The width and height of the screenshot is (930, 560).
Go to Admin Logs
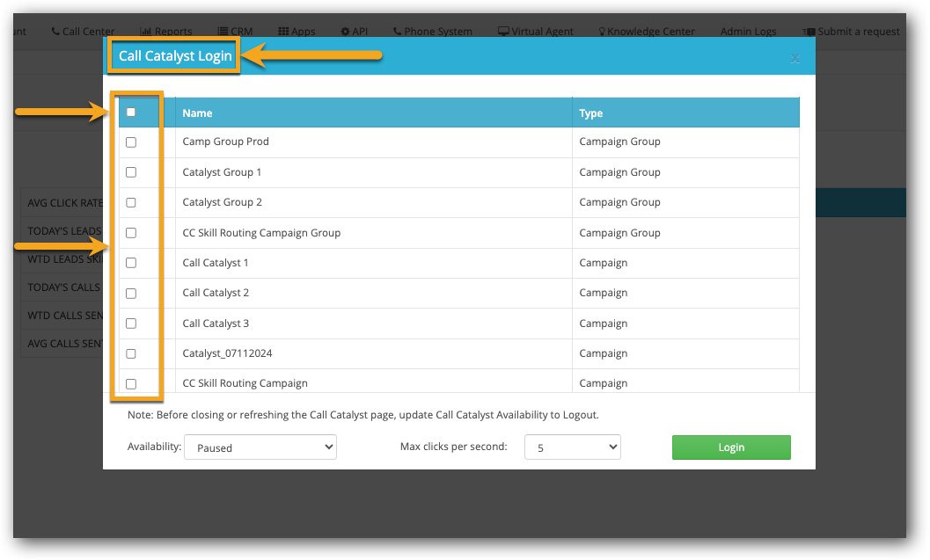point(748,32)
